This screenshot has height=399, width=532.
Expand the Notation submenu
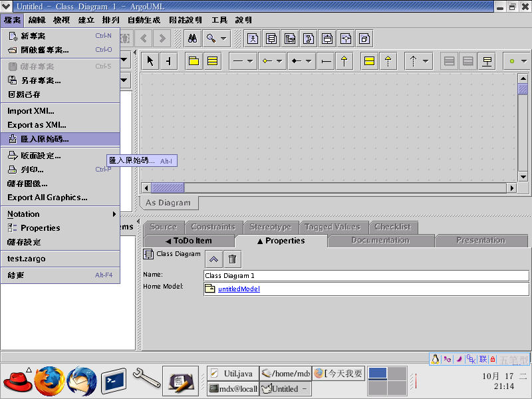tap(61, 214)
